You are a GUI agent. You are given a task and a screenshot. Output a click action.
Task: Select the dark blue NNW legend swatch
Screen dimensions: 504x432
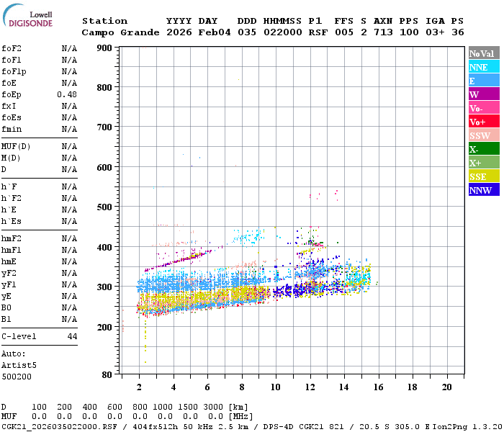coord(483,190)
